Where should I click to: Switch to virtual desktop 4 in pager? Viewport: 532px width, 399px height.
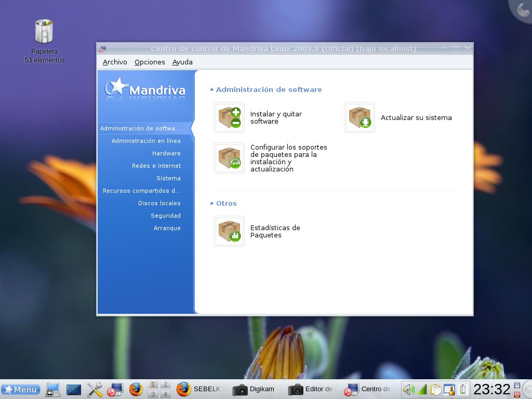coord(165,394)
